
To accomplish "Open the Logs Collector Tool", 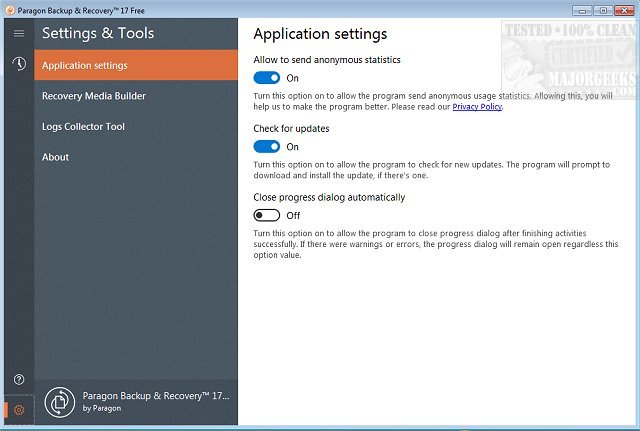I will click(x=136, y=127).
